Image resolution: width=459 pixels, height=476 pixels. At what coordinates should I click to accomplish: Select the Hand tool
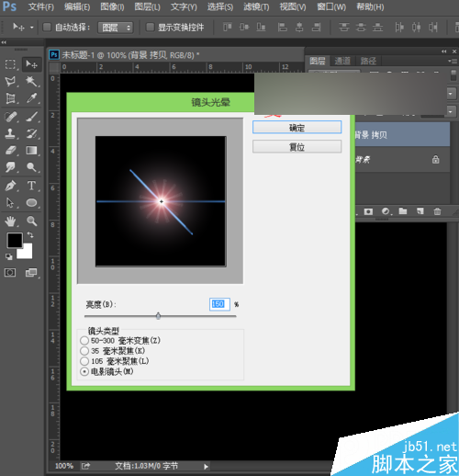pyautogui.click(x=10, y=221)
